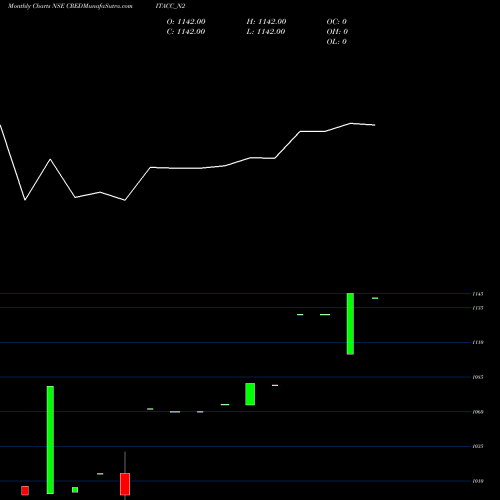This screenshot has width=500, height=500.
Task: Click the 1110 price axis label
Action: click(x=478, y=342)
